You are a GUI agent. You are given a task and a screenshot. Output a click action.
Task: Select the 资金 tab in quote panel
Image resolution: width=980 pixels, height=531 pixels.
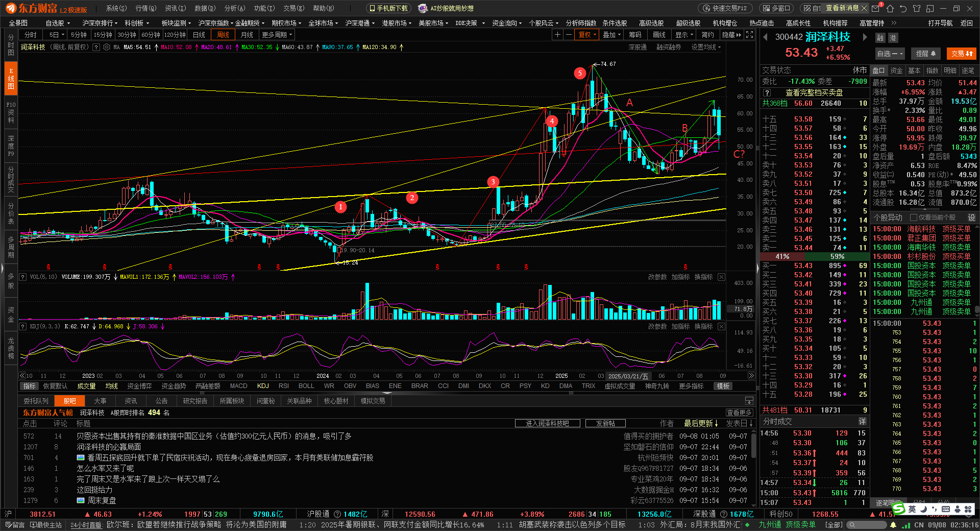tap(896, 70)
